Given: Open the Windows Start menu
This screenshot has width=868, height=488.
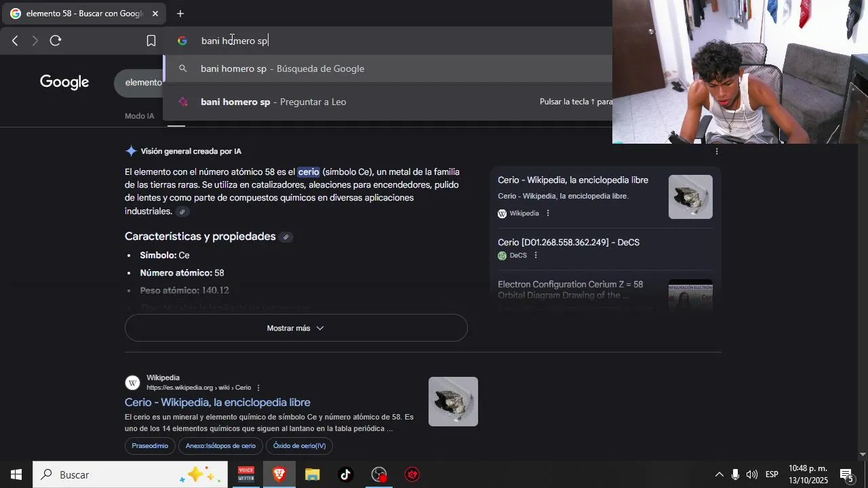Looking at the screenshot, I should [16, 474].
